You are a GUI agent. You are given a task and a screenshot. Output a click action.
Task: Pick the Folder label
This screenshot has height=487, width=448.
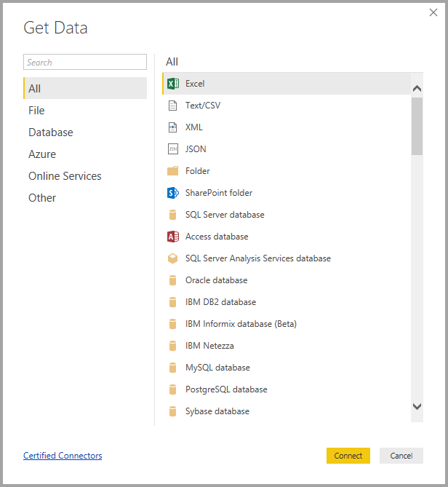coord(198,171)
